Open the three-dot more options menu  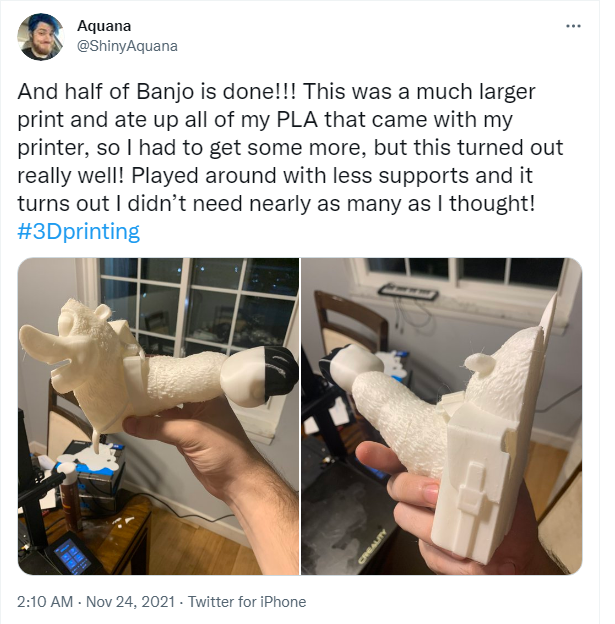[x=573, y=26]
